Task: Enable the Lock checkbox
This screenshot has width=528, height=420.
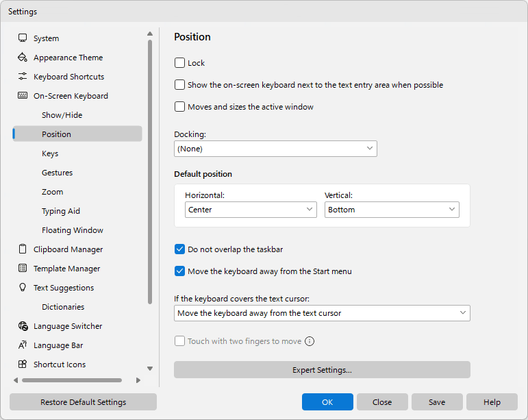Action: click(x=180, y=63)
